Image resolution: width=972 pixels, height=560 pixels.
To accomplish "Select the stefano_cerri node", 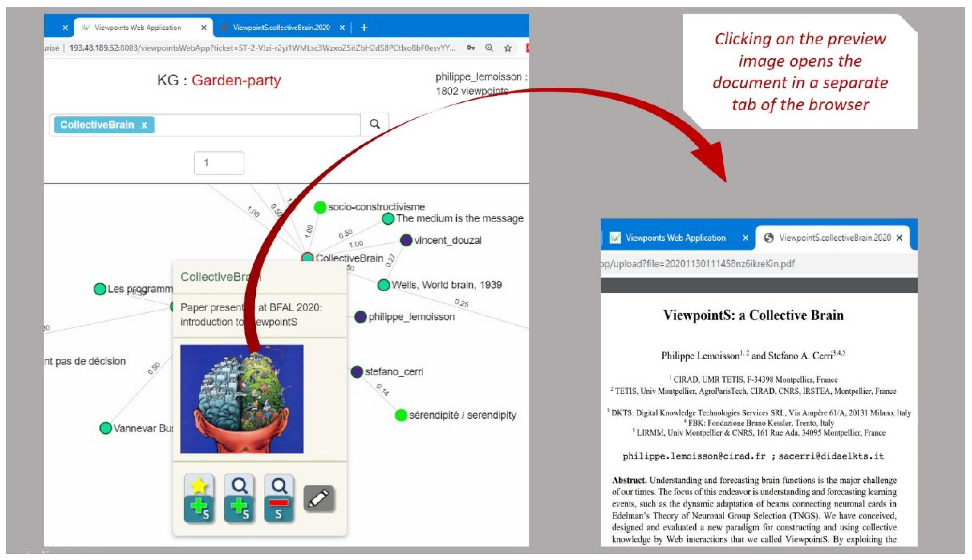I will [357, 372].
